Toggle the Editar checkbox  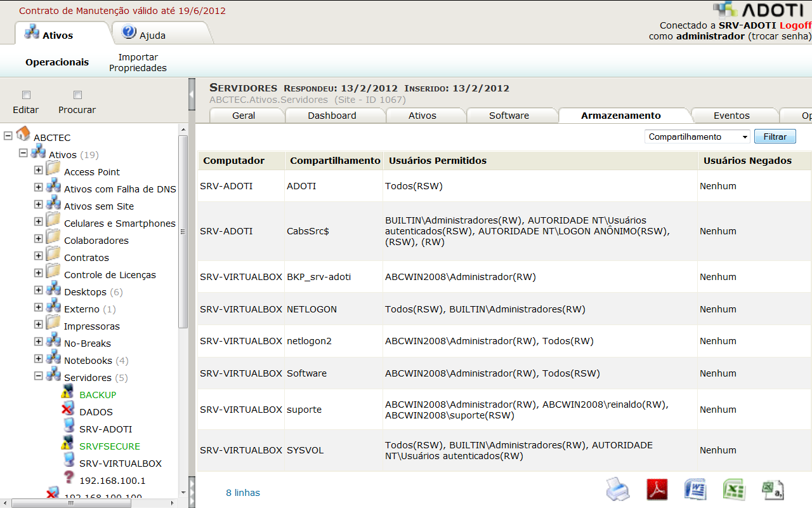click(x=26, y=95)
